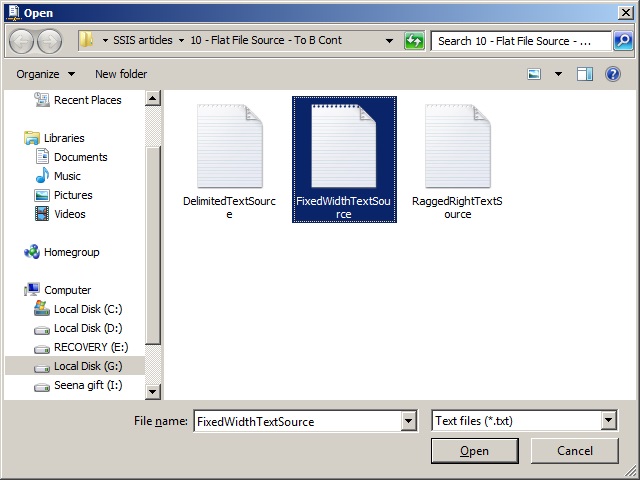Click the Search 10 - Flat File Source box

coord(521,41)
